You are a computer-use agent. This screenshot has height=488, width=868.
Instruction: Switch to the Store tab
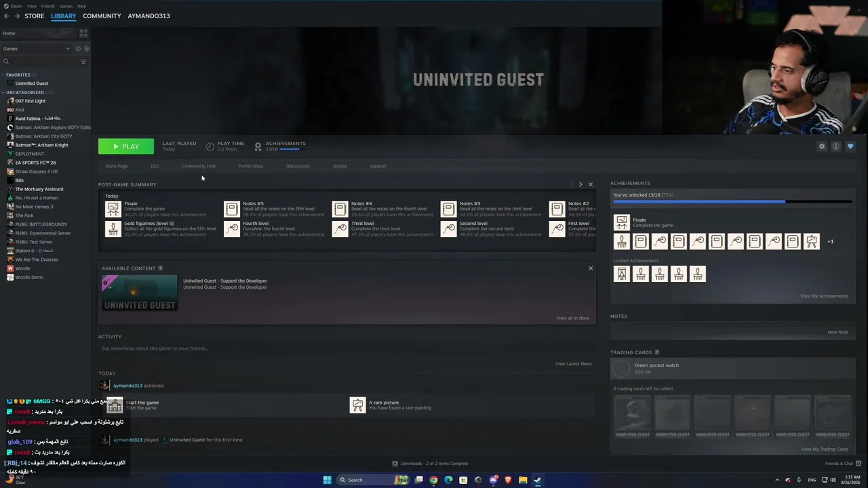(x=34, y=16)
